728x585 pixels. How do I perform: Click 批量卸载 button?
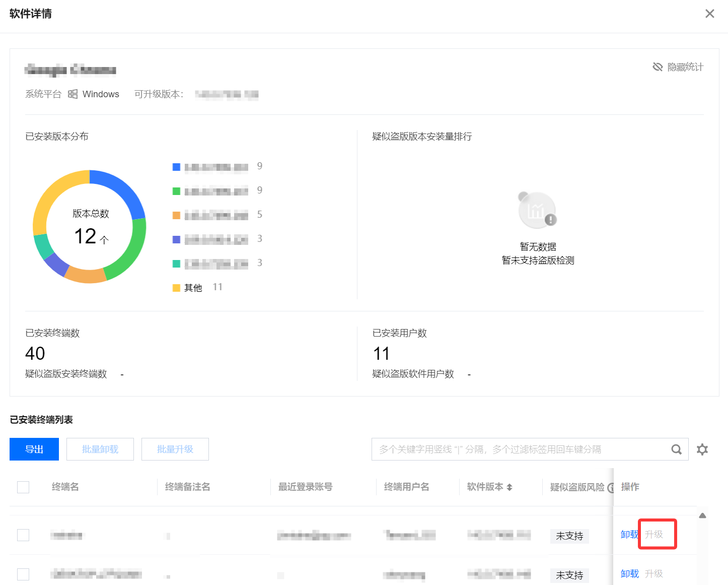click(100, 449)
